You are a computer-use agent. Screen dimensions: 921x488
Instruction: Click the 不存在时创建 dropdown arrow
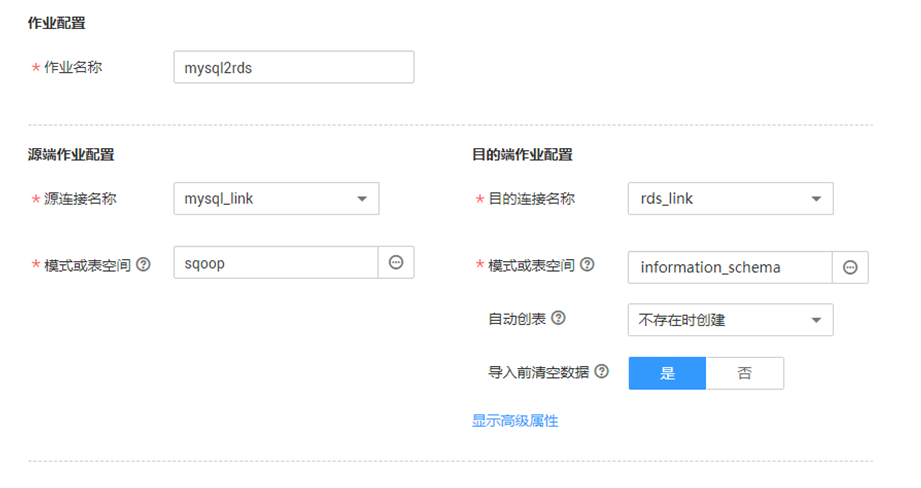pos(816,320)
